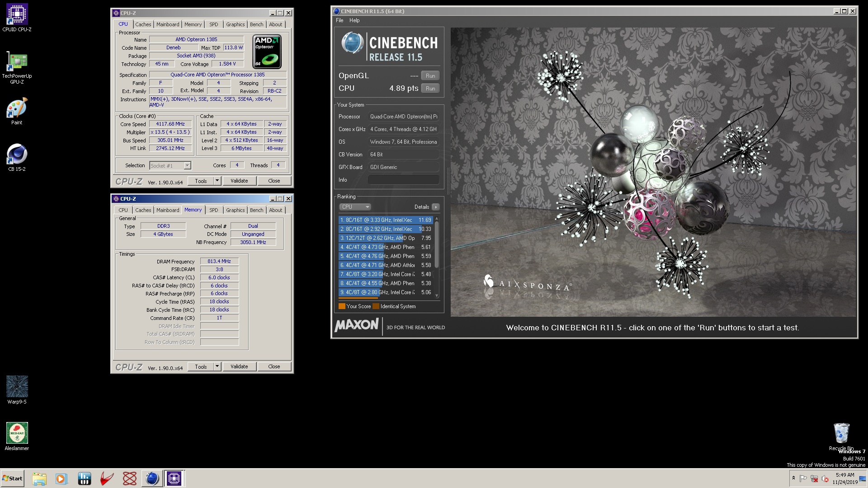
Task: Switch to CPU-Z via its taskbar icon
Action: 174,479
